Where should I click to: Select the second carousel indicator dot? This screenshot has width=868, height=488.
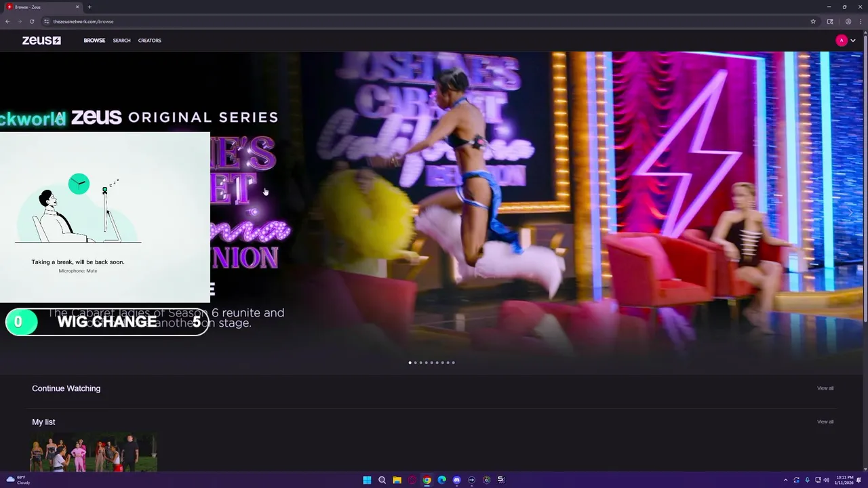coord(415,363)
